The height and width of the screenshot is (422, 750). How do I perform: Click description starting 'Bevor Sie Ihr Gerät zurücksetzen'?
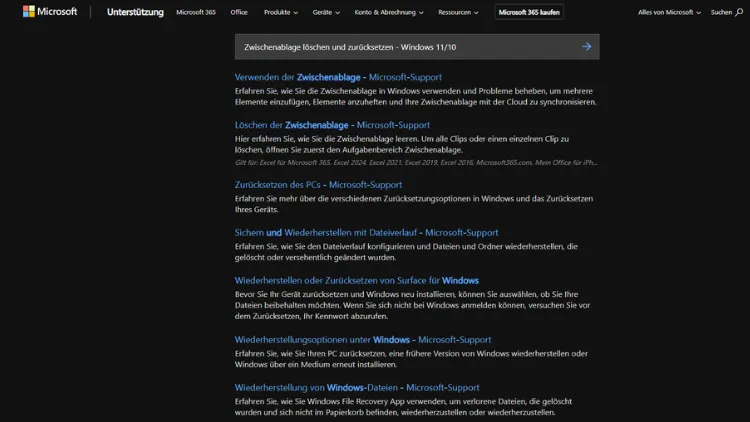(412, 305)
